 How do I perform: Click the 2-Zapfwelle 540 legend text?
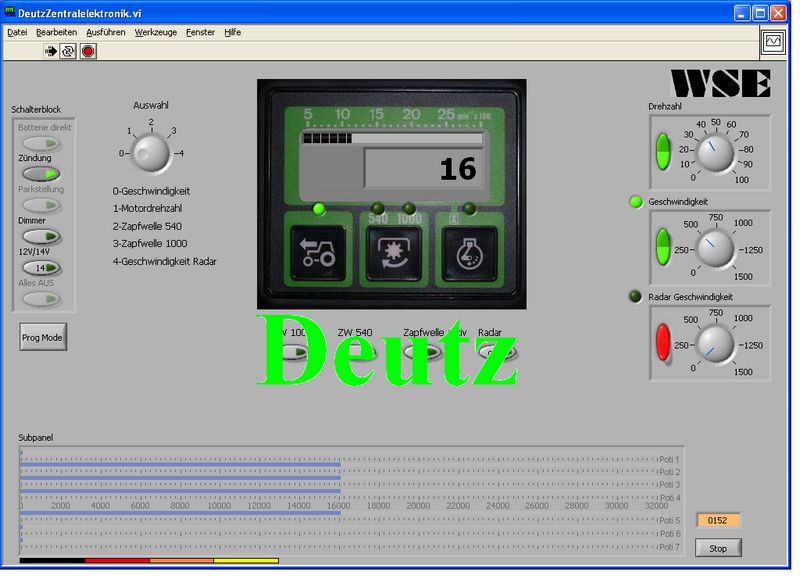point(147,226)
